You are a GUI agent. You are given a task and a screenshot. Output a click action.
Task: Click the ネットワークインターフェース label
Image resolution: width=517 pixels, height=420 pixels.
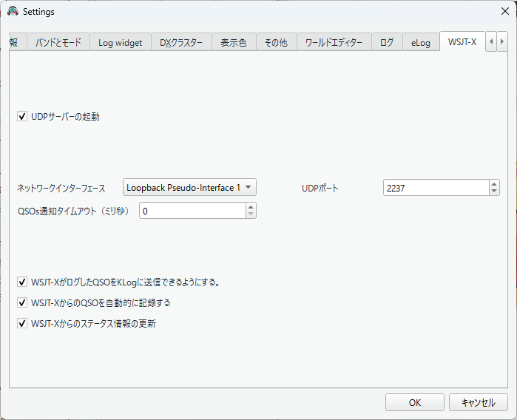click(x=61, y=189)
